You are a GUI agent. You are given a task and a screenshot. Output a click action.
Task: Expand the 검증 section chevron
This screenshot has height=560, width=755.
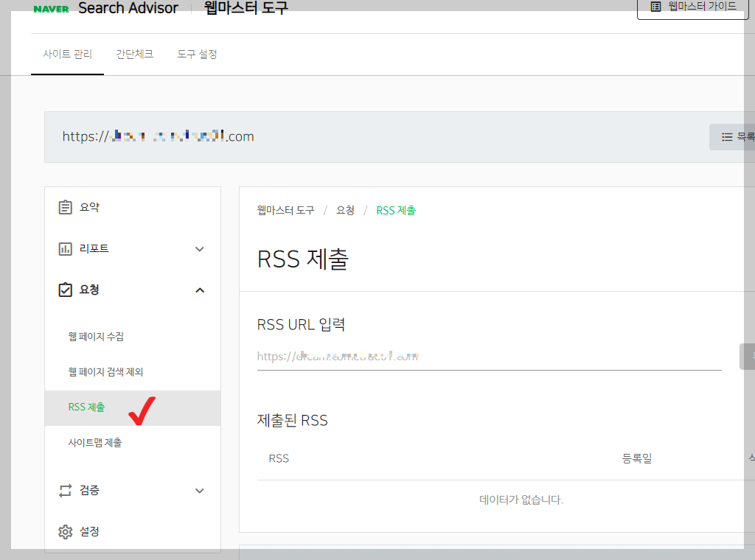pos(199,490)
